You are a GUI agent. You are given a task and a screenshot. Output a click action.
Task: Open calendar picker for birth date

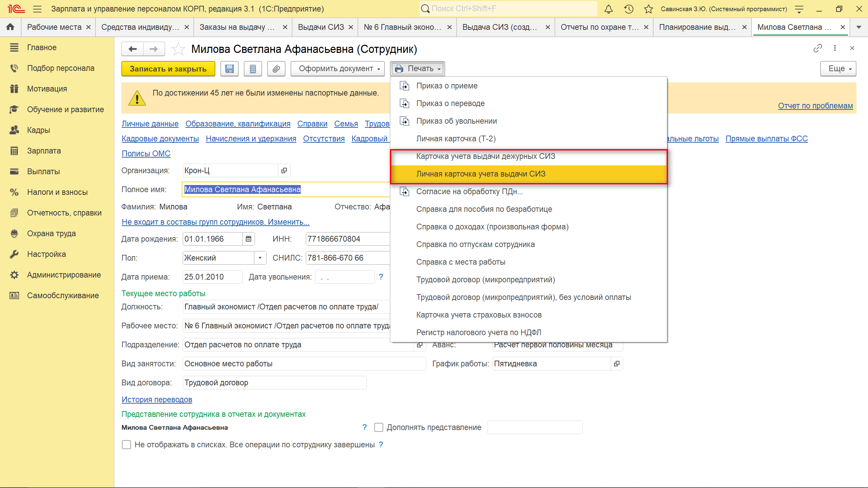249,239
